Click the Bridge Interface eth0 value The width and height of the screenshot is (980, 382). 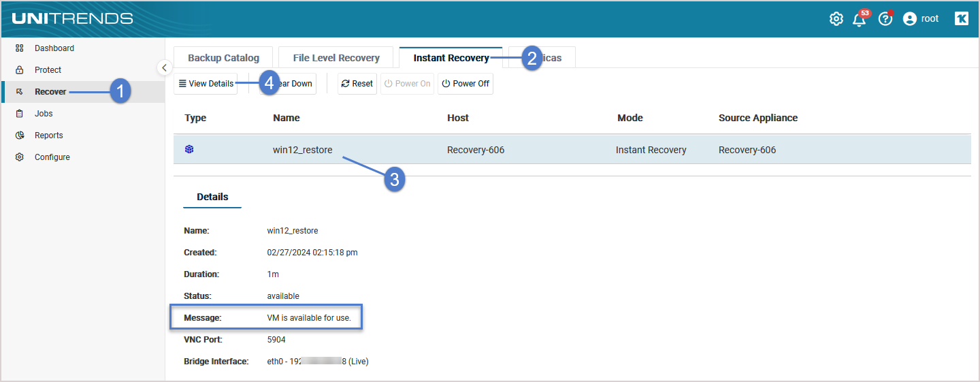coord(318,362)
